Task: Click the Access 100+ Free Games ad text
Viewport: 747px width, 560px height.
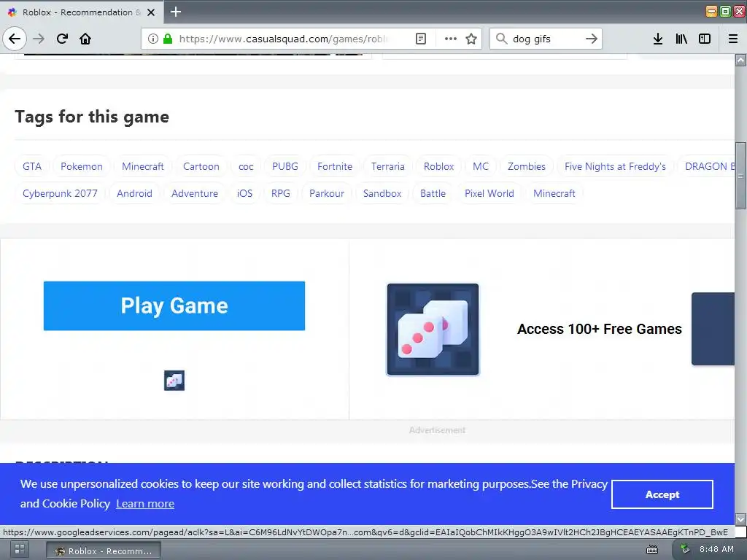Action: pos(600,329)
